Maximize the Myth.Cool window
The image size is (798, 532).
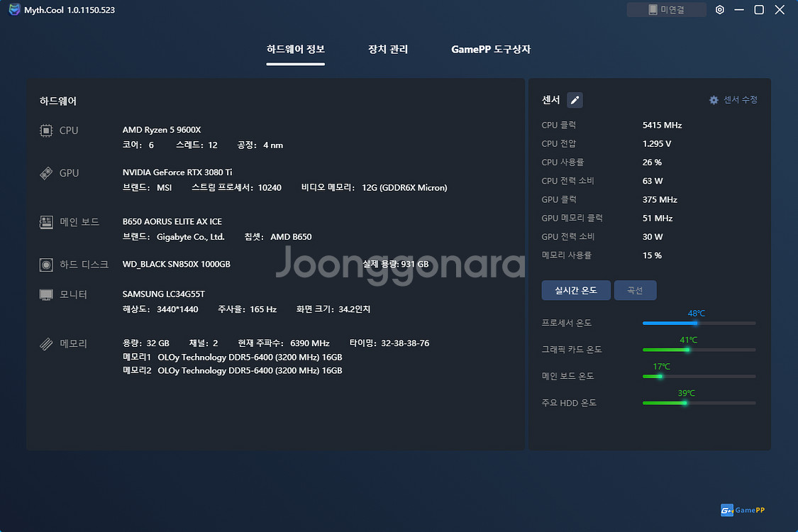759,10
